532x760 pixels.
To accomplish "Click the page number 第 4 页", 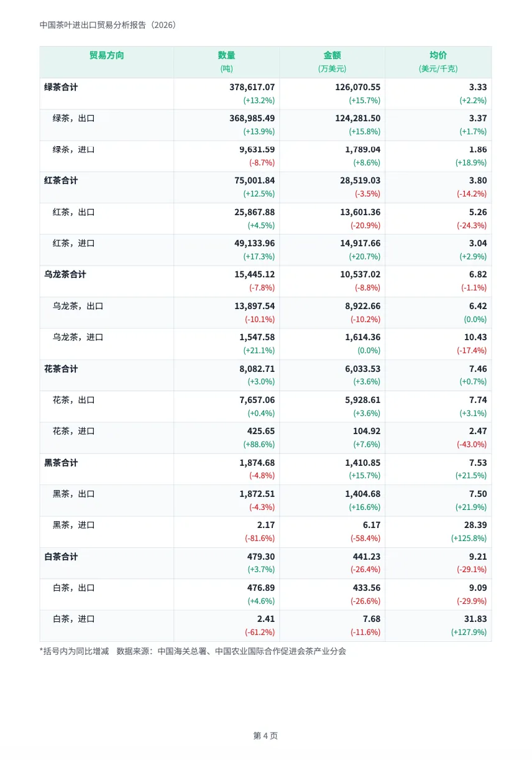I will [x=265, y=736].
